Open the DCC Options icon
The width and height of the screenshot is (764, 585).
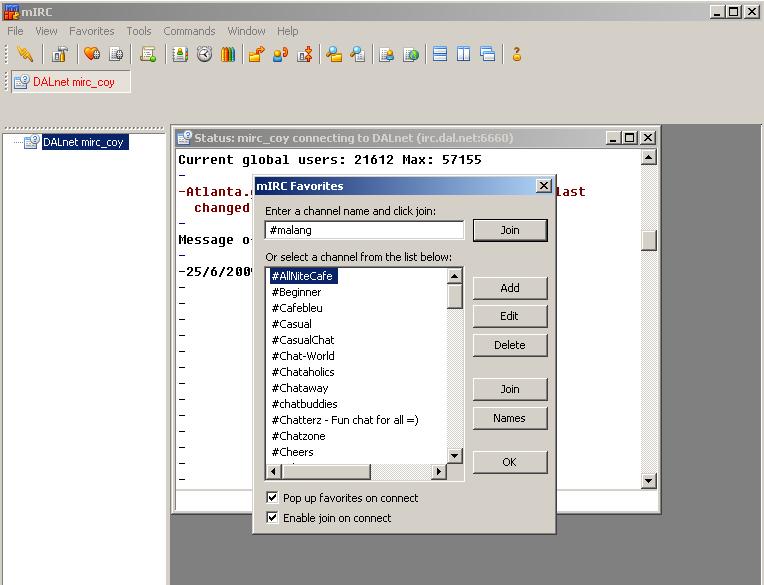tap(305, 54)
